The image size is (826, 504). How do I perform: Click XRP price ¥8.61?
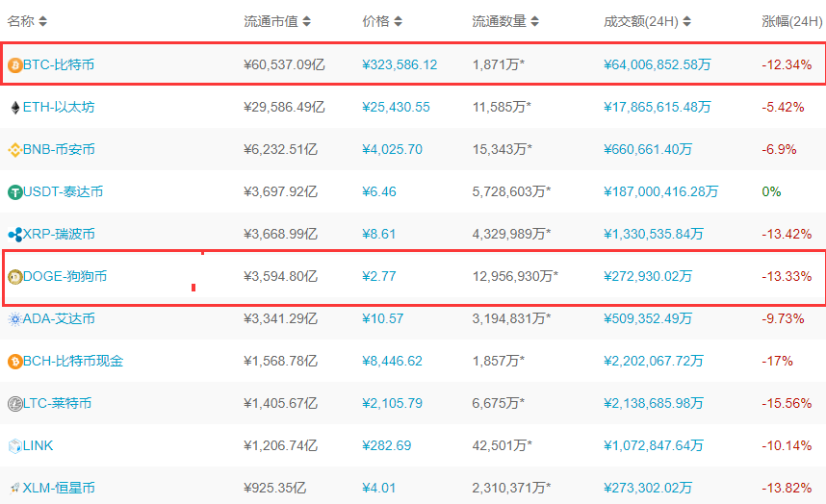(x=378, y=234)
